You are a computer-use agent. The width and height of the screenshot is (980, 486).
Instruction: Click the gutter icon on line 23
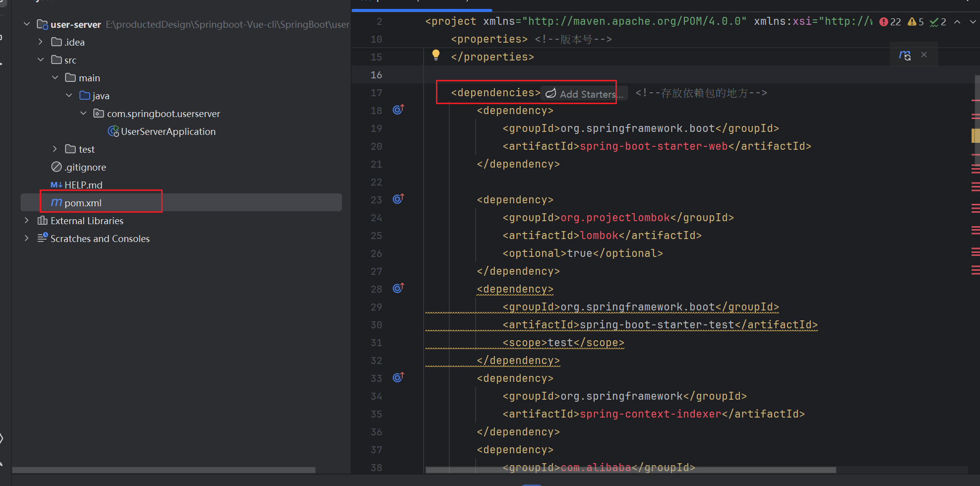[398, 199]
